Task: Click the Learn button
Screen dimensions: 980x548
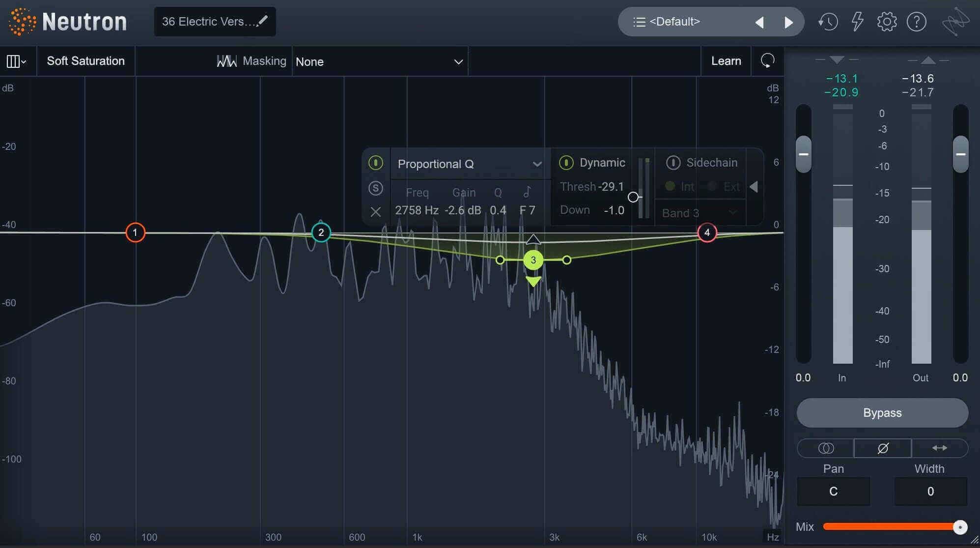Action: click(726, 61)
